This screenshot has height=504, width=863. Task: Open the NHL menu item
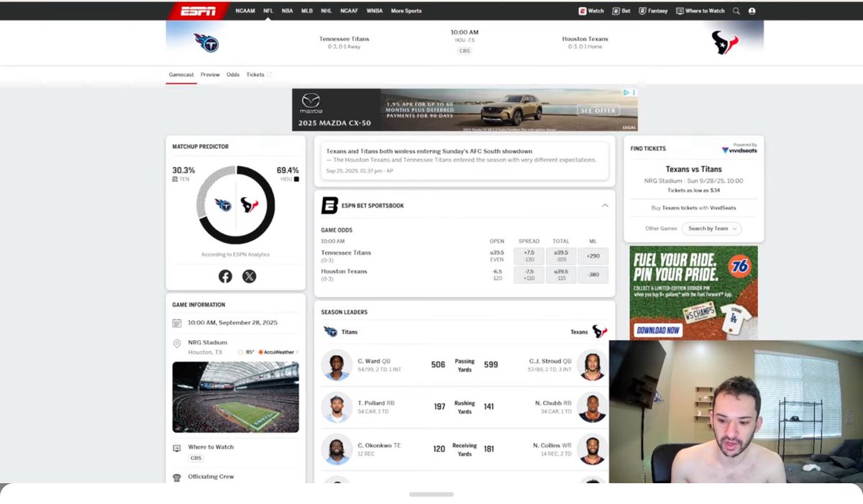pos(327,11)
